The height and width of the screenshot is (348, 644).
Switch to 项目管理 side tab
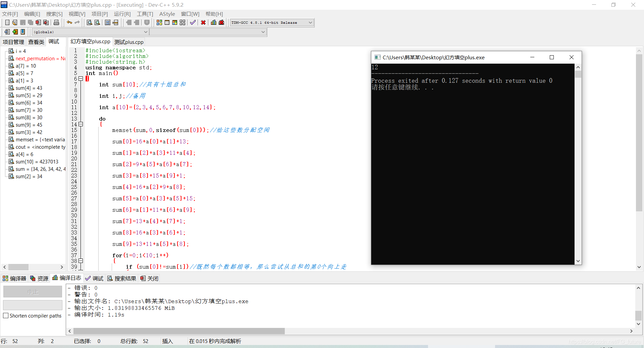[x=13, y=42]
